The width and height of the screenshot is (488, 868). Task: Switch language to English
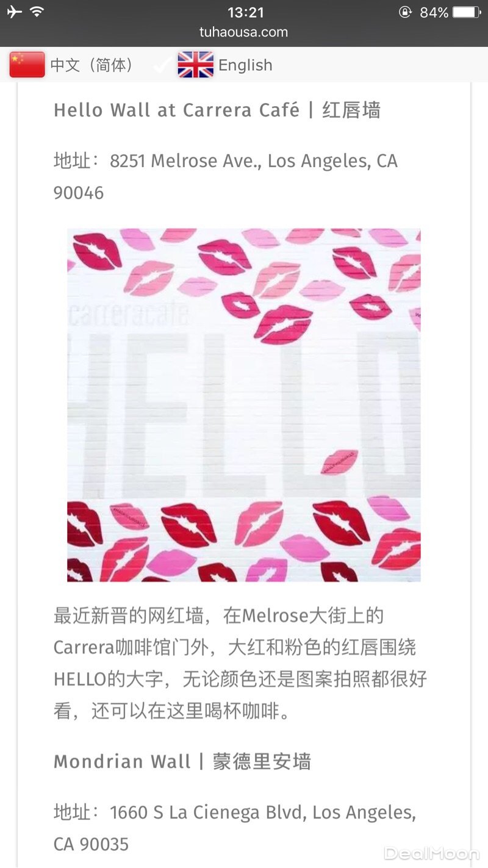[x=245, y=65]
